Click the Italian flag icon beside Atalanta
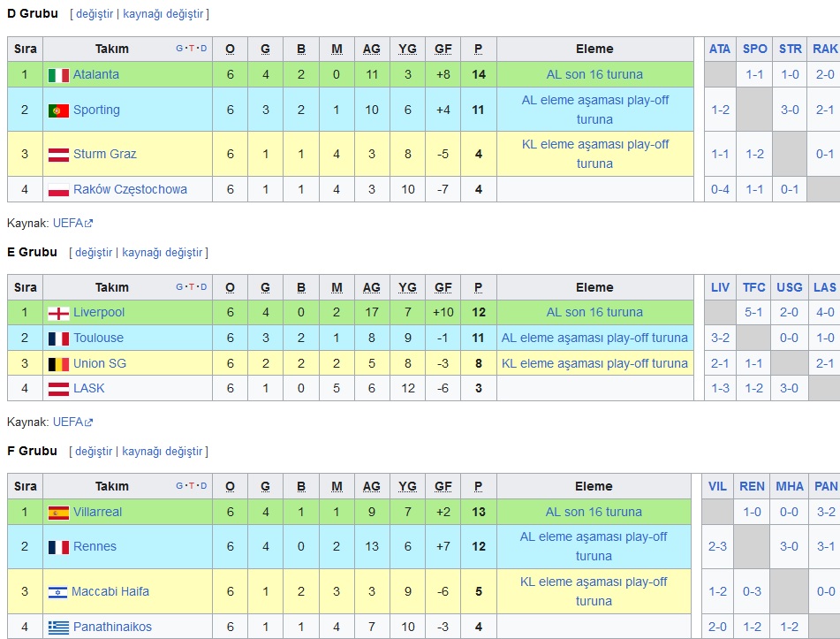This screenshot has height=639, width=840. point(58,75)
